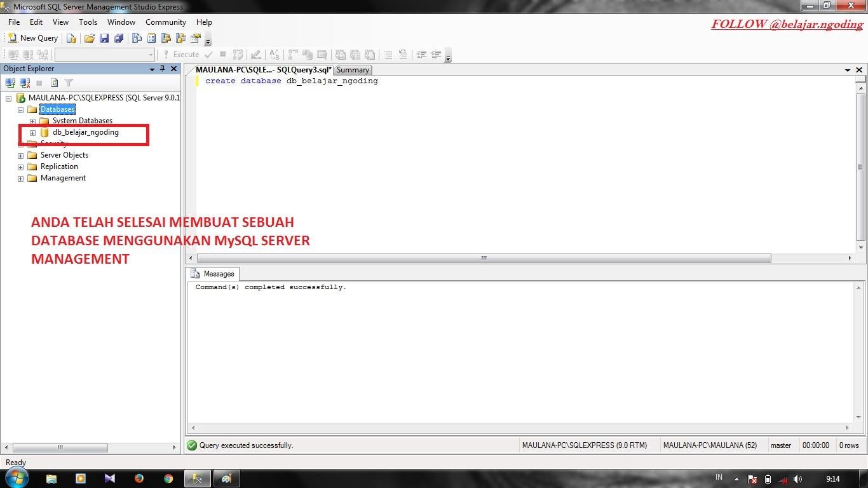Select the db_belajar_ngoding database

[85, 132]
